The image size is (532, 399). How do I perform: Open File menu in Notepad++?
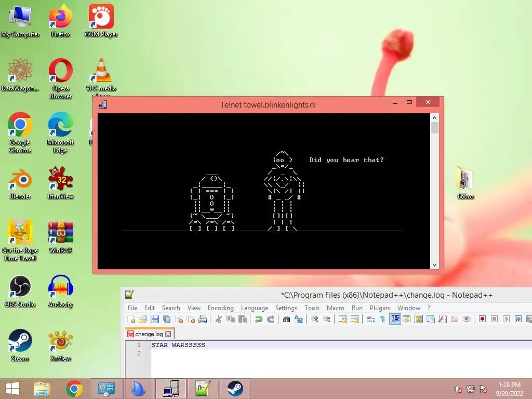pyautogui.click(x=132, y=308)
